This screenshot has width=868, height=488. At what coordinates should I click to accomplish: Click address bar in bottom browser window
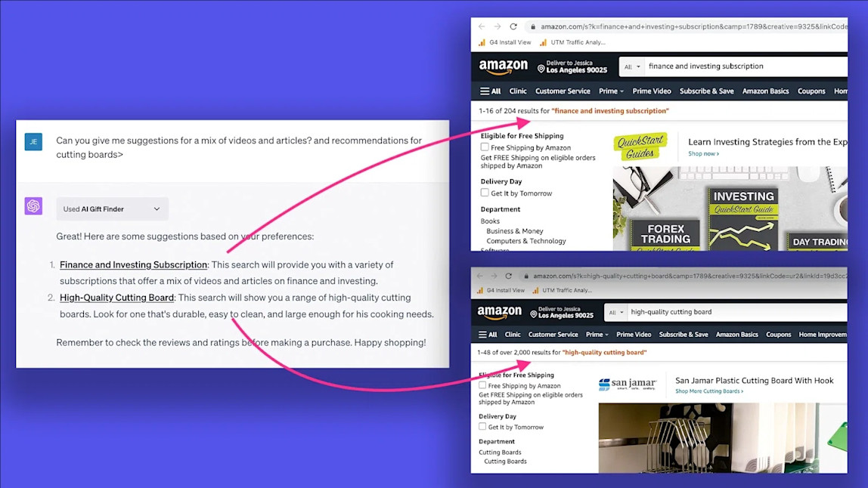pyautogui.click(x=683, y=276)
